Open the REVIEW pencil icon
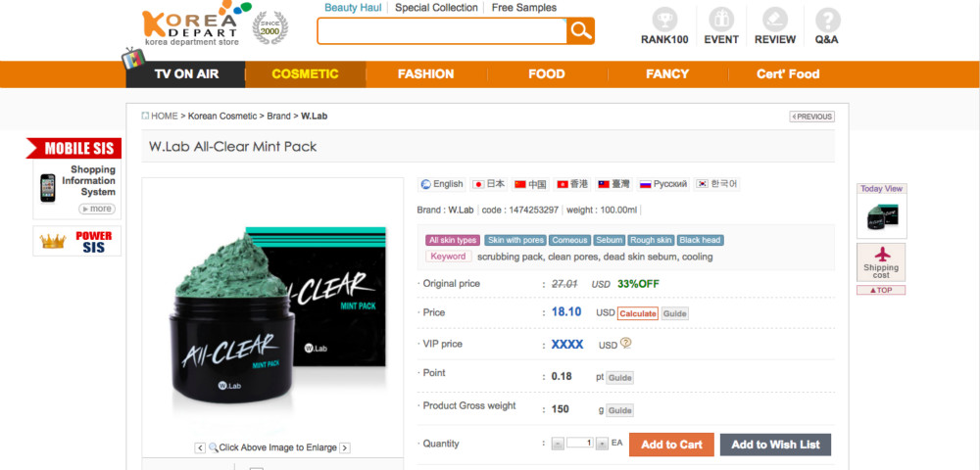 pyautogui.click(x=775, y=20)
